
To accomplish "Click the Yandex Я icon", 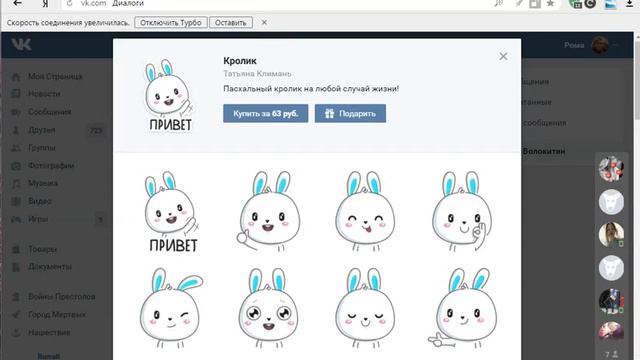I will 45,3.
